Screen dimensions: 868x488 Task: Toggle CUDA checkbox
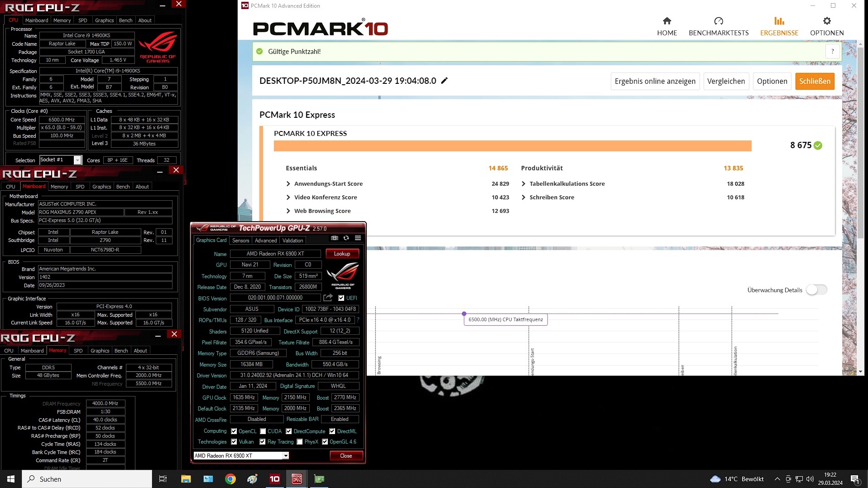tap(263, 431)
